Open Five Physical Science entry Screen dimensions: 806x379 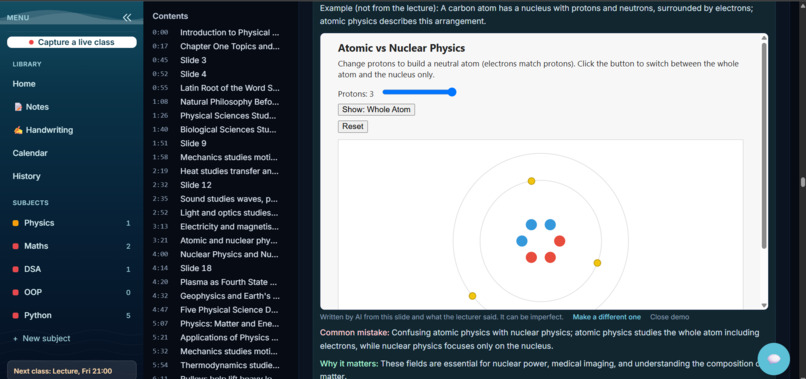216,310
